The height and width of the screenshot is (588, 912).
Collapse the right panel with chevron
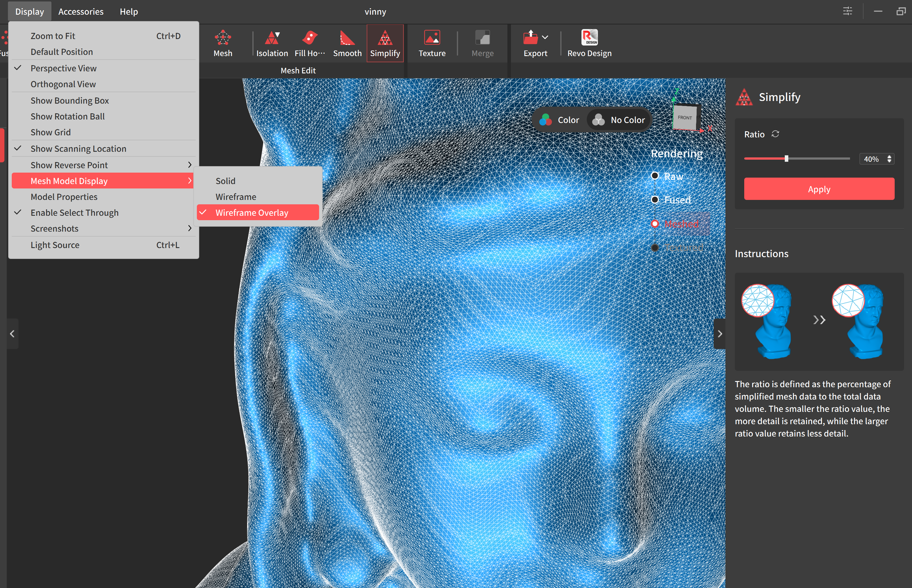point(720,334)
